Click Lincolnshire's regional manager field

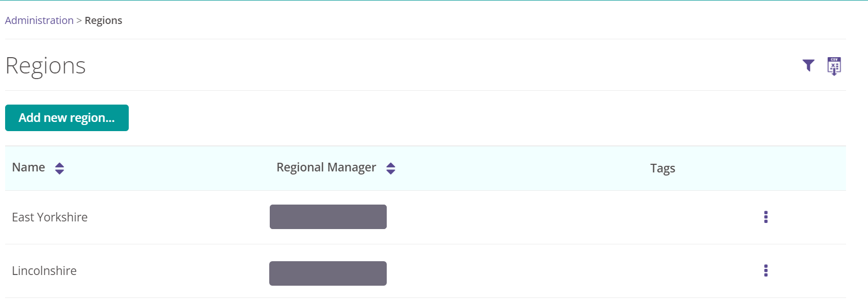(328, 273)
